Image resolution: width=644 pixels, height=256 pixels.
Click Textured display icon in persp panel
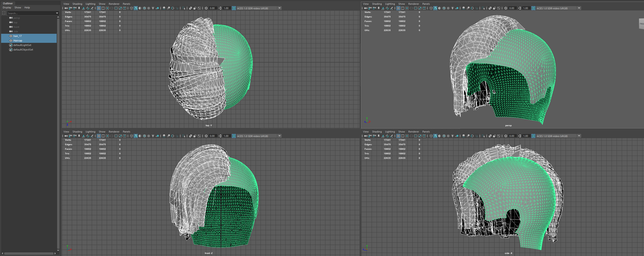(x=448, y=8)
